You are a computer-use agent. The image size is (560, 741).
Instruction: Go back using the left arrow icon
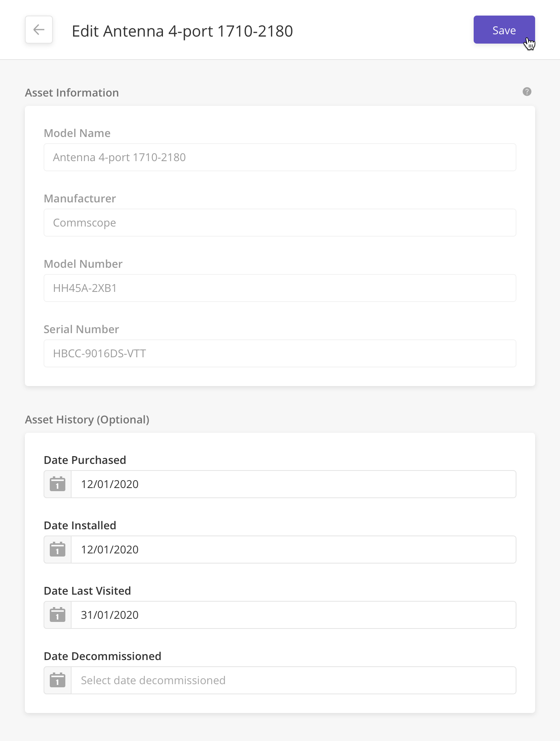[x=39, y=30]
